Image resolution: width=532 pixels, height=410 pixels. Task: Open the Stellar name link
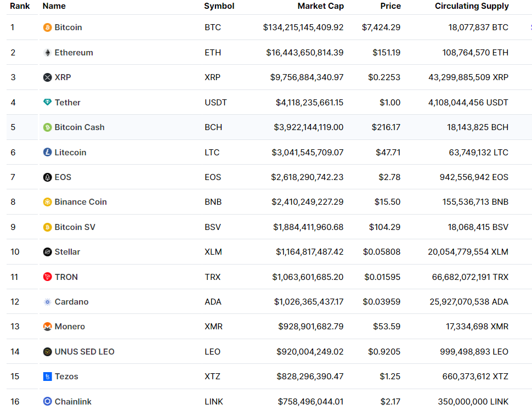point(67,252)
